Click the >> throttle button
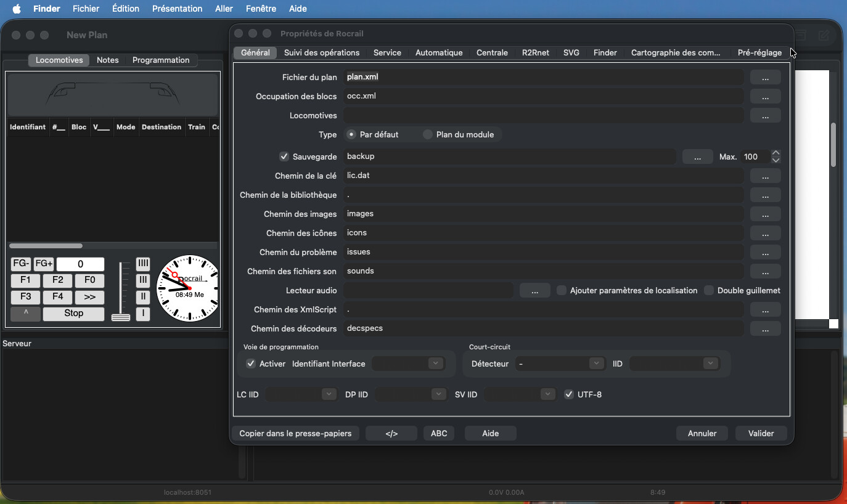This screenshot has height=504, width=847. click(x=90, y=296)
